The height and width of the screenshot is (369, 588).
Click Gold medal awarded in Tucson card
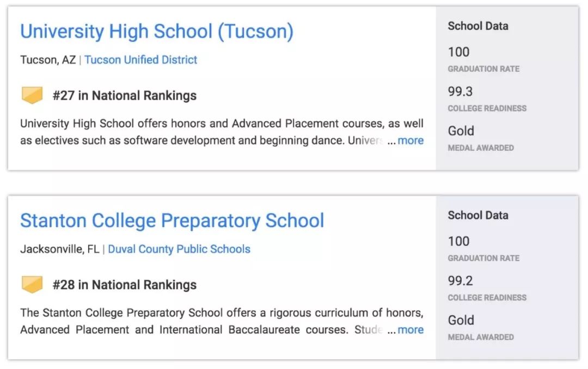(x=461, y=131)
